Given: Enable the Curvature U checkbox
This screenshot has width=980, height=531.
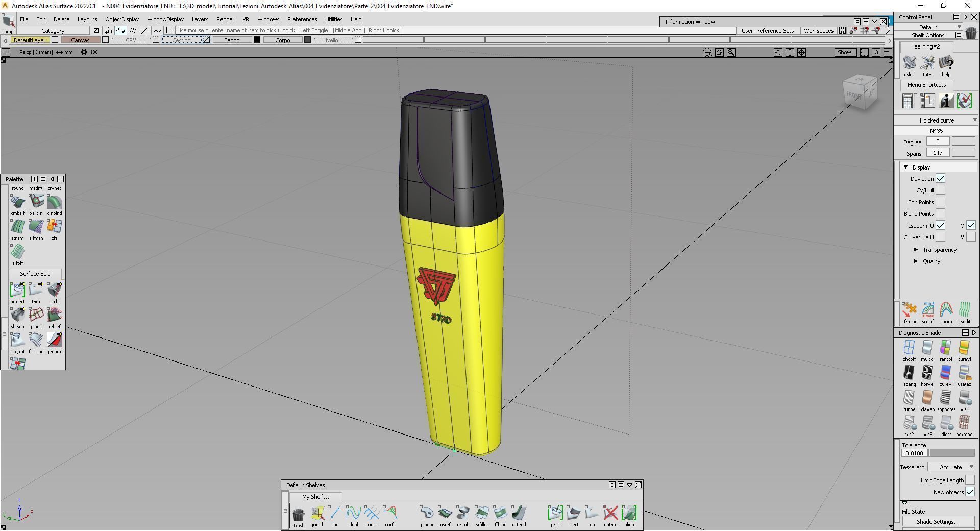Looking at the screenshot, I should pyautogui.click(x=940, y=237).
